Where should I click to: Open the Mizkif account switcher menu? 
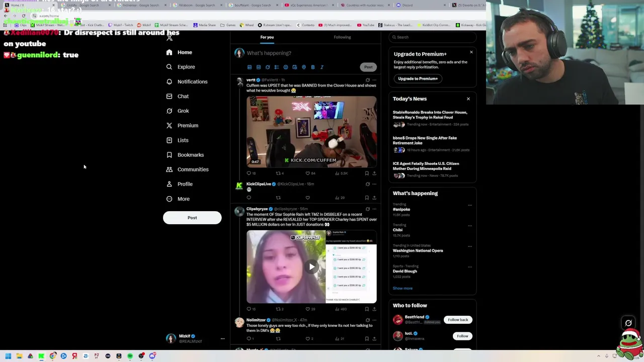[196, 338]
